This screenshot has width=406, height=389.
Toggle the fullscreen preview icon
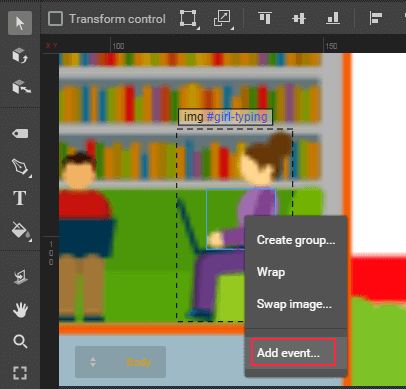pos(20,373)
